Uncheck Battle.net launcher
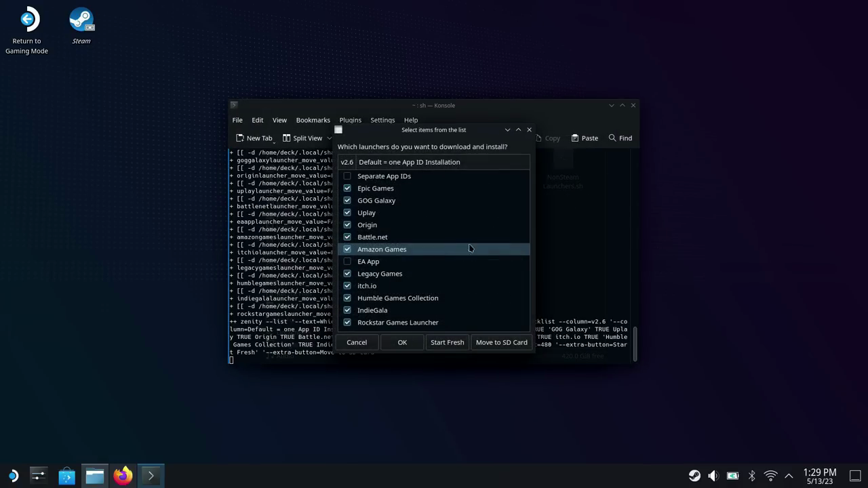Screen dimensions: 868x488 [347, 237]
